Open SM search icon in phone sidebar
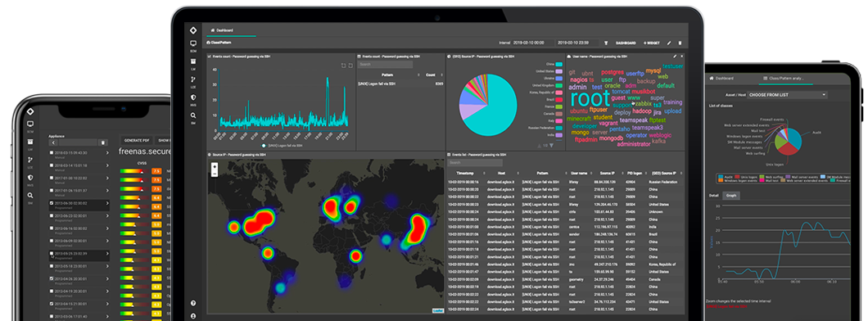Viewport: 868px width, 321px height. pos(30,195)
